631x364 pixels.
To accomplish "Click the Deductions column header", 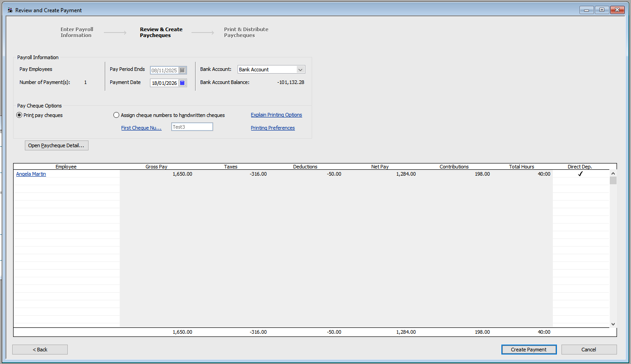I will 305,167.
